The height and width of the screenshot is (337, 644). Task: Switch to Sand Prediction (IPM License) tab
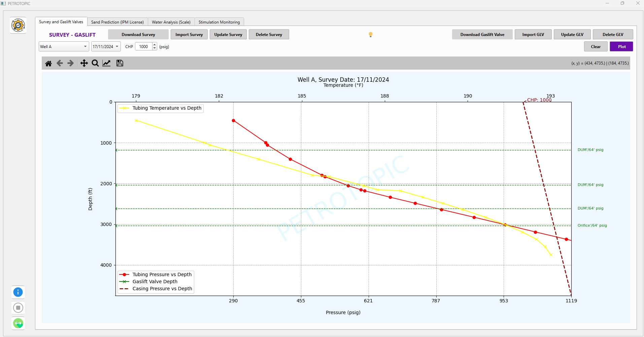117,22
